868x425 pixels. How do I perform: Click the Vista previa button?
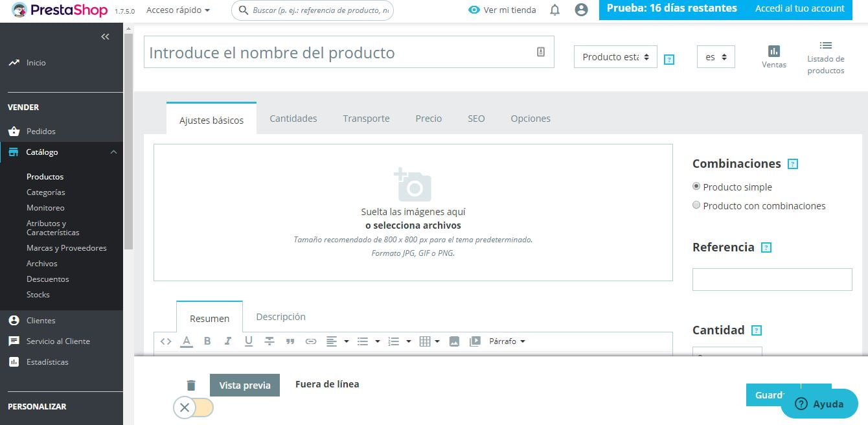245,384
